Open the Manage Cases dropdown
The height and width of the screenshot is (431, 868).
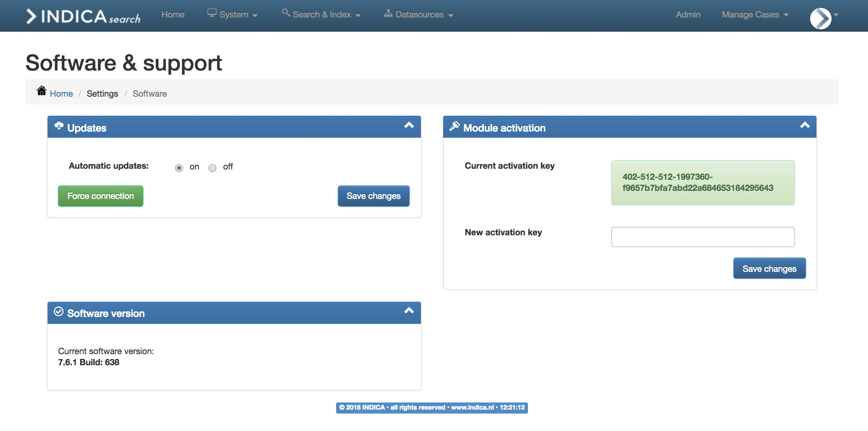click(x=755, y=15)
